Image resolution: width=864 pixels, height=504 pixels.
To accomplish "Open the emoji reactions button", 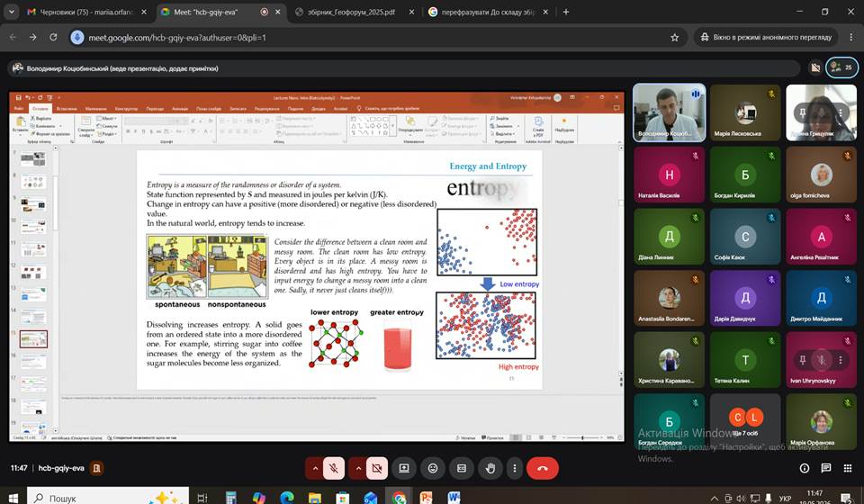I will tap(433, 468).
